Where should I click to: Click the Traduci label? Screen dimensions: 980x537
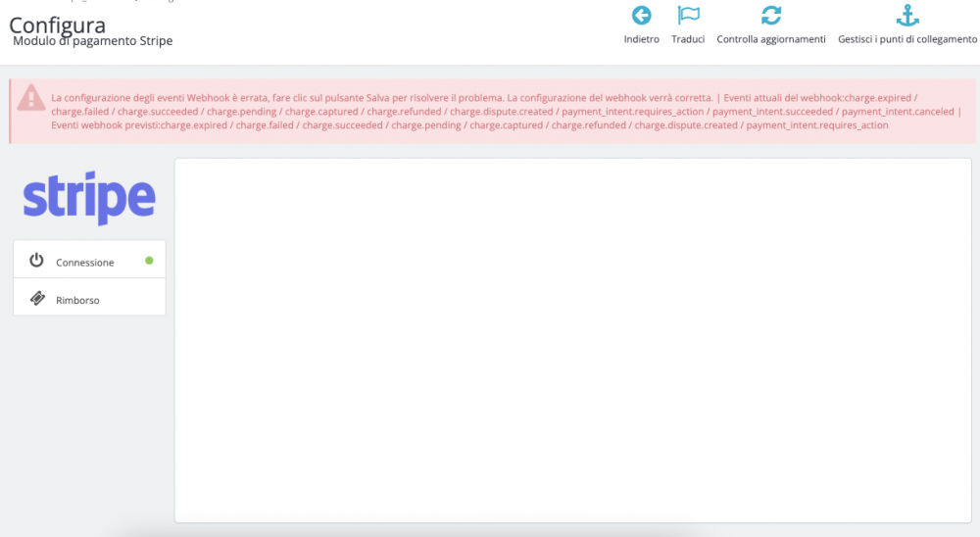pos(688,39)
